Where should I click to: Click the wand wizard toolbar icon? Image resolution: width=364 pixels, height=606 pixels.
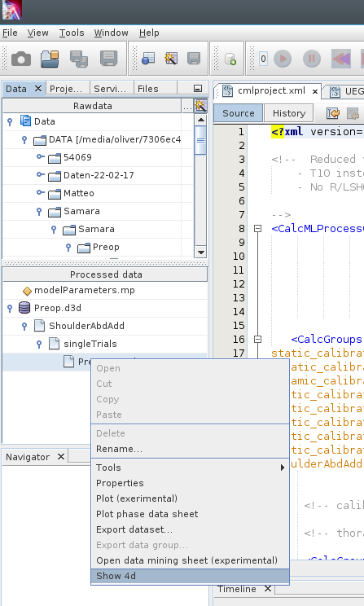pos(171,59)
